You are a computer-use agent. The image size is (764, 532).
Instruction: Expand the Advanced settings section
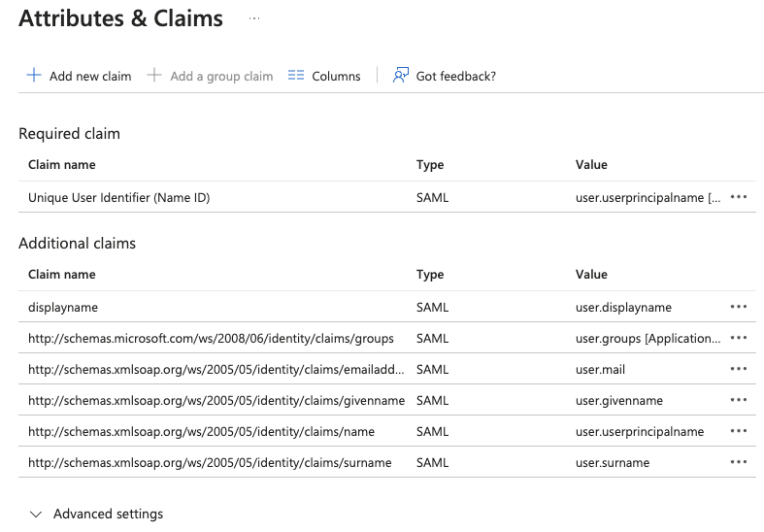click(108, 514)
